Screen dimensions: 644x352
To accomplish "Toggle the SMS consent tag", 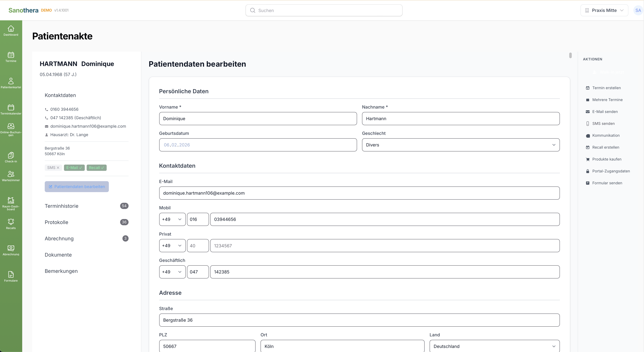I will 53,168.
